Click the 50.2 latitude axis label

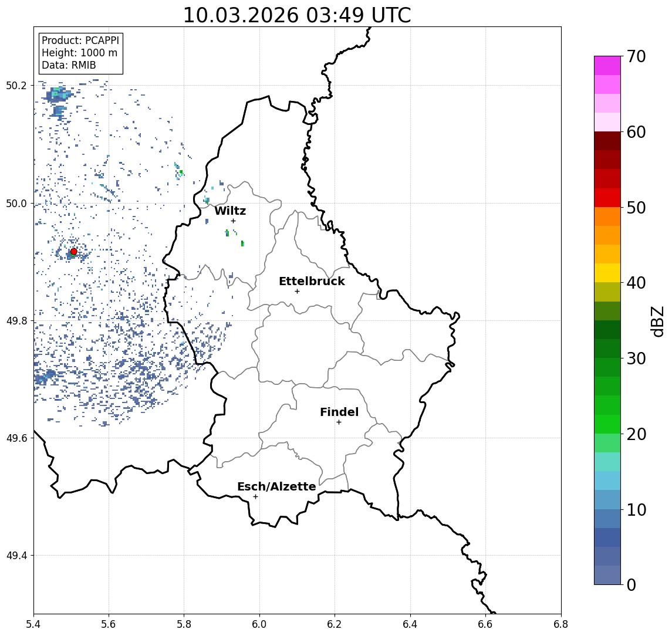pyautogui.click(x=16, y=85)
